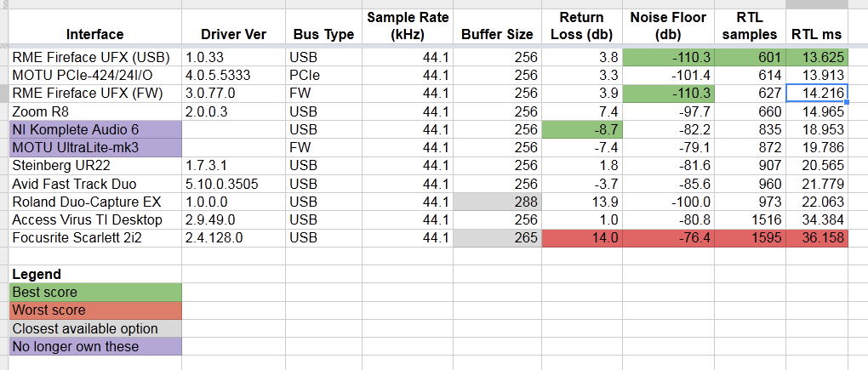This screenshot has height=370, width=868.
Task: Click the -100.0 noise floor cell
Action: click(x=668, y=202)
